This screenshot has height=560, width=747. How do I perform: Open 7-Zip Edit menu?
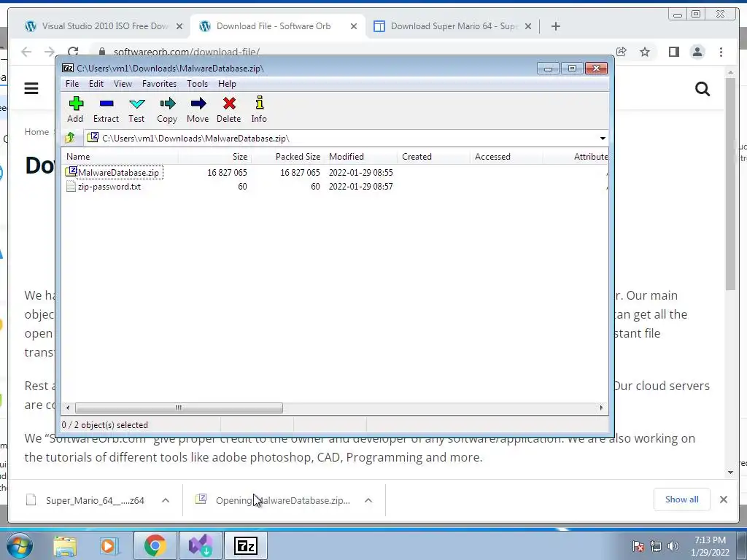pyautogui.click(x=96, y=84)
